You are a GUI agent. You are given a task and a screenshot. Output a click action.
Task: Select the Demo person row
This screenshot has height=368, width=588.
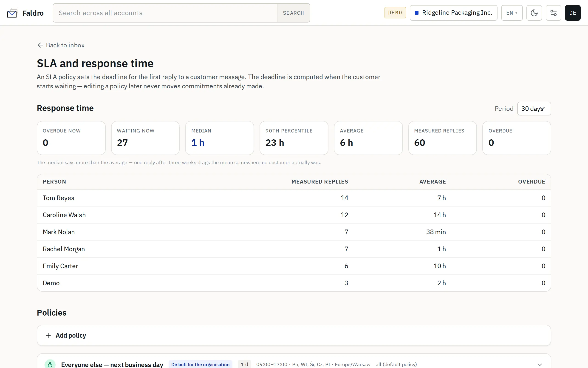[x=294, y=283]
